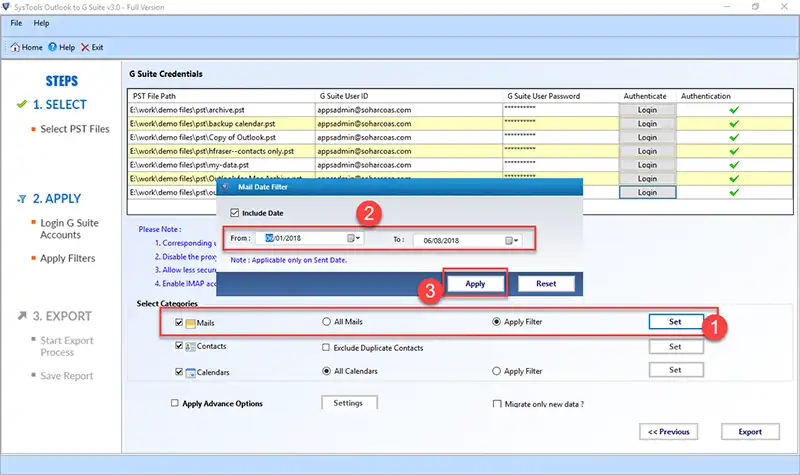Click the archive.pst file path cell
Screen dimensions: 800x475
click(221, 110)
